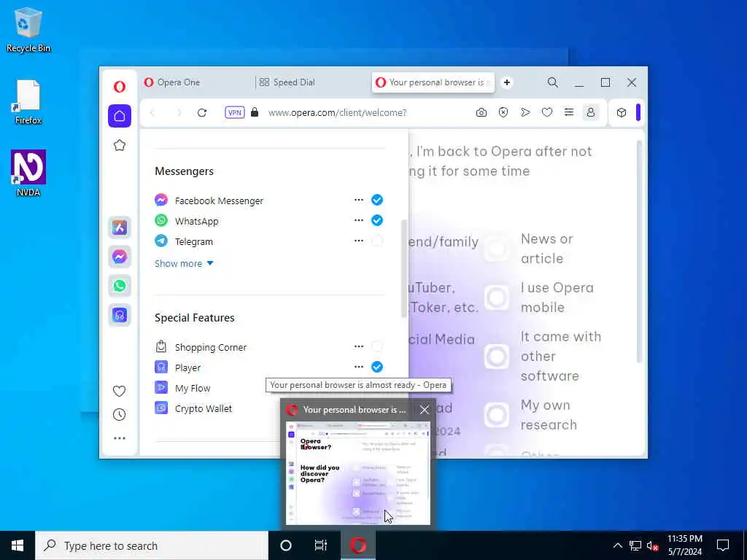747x560 pixels.
Task: Enable Shopping Corner checkbox
Action: 377,346
